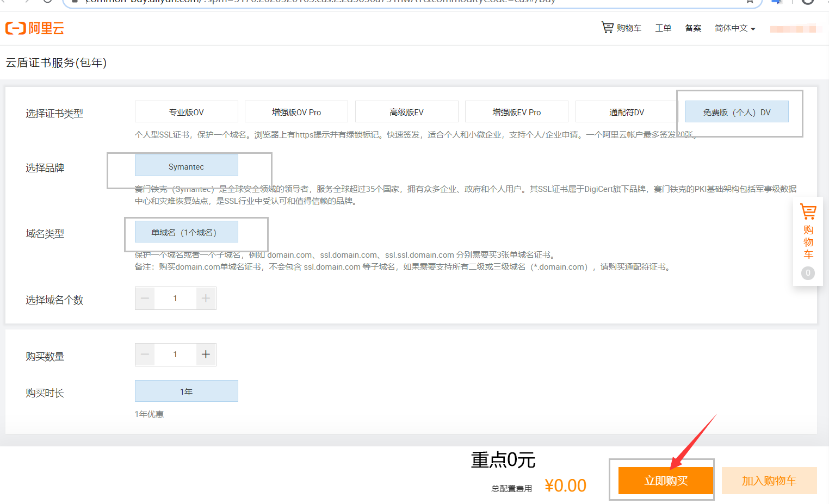Open the 备案 menu item
Viewport: 829px width, 504px height.
tap(693, 28)
